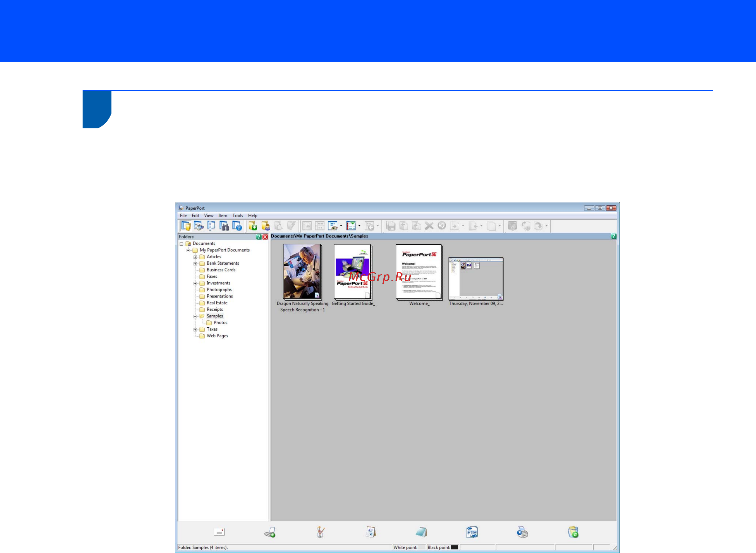Screen dimensions: 756x553
Task: Open the thumbnail view options dropdown arrow
Action: [341, 226]
